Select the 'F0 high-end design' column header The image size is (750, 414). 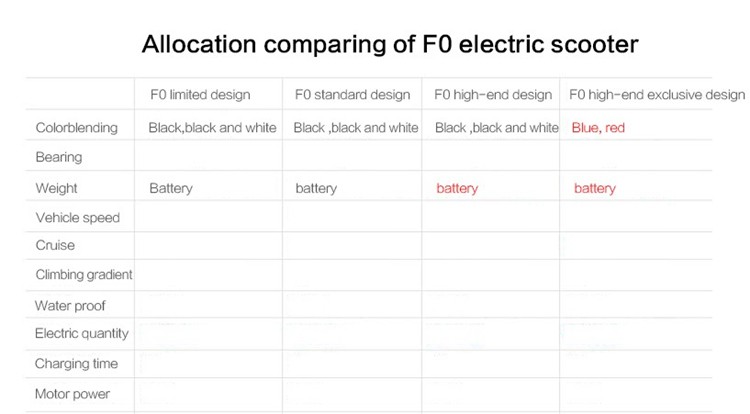coord(493,95)
